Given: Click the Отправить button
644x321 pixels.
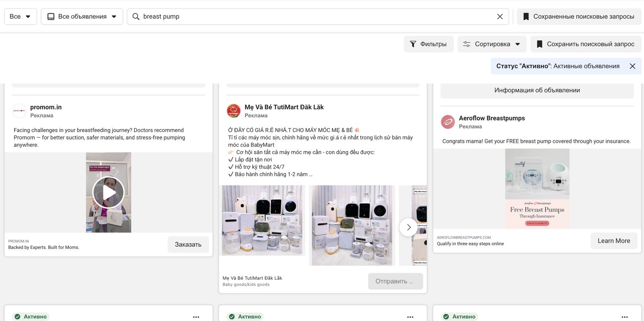Looking at the screenshot, I should coord(395,281).
